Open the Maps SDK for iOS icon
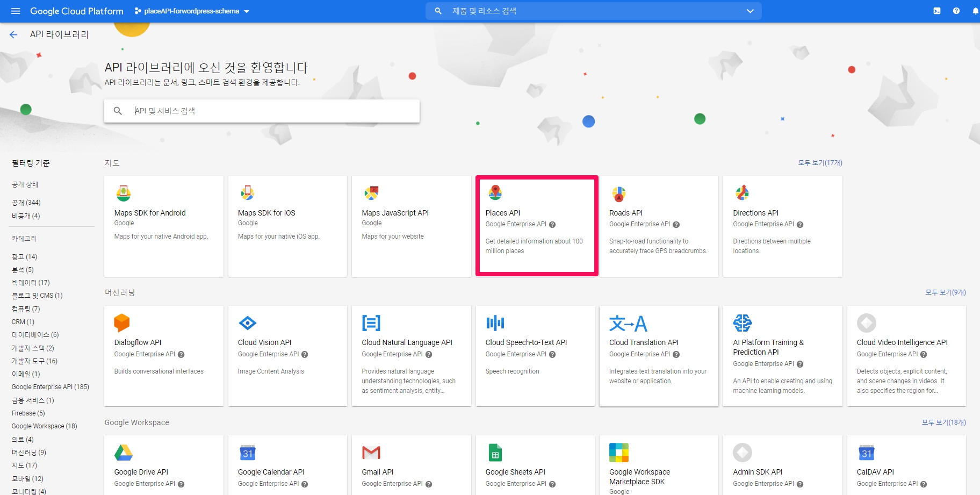This screenshot has height=495, width=980. click(x=247, y=193)
